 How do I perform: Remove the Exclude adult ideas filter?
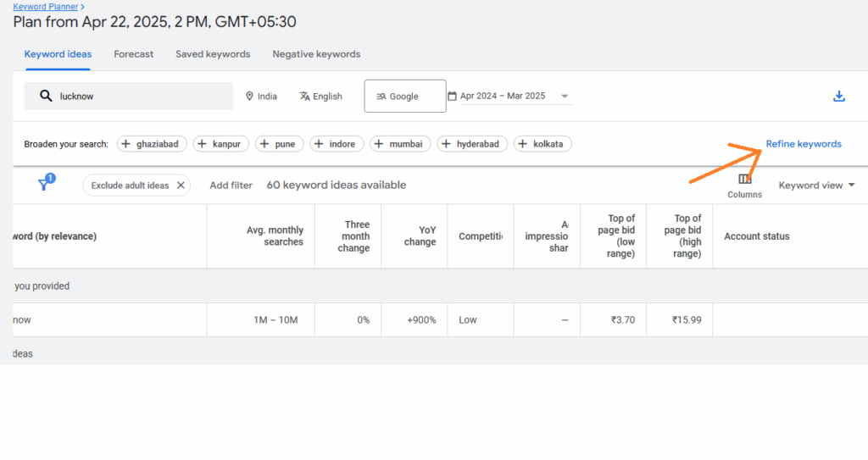coord(181,186)
